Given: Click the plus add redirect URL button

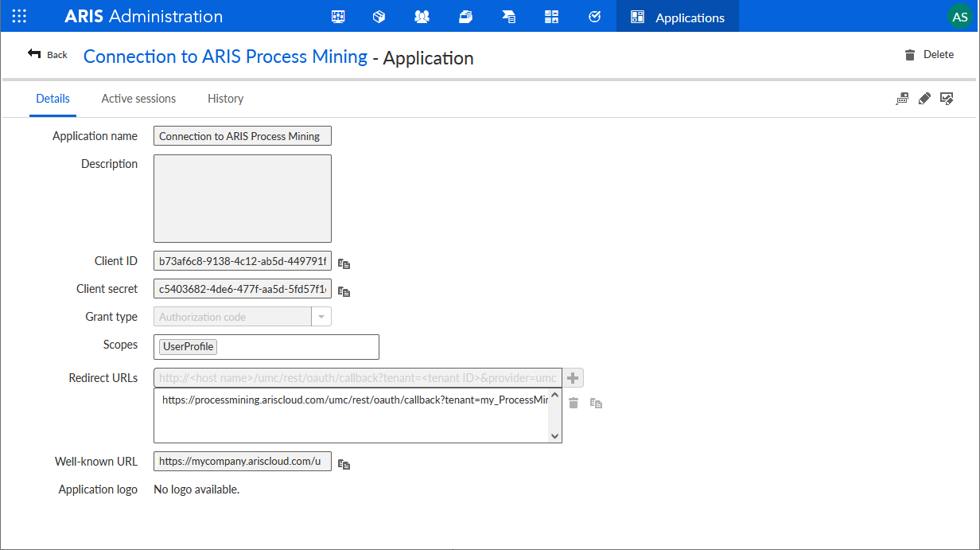Looking at the screenshot, I should click(x=574, y=378).
